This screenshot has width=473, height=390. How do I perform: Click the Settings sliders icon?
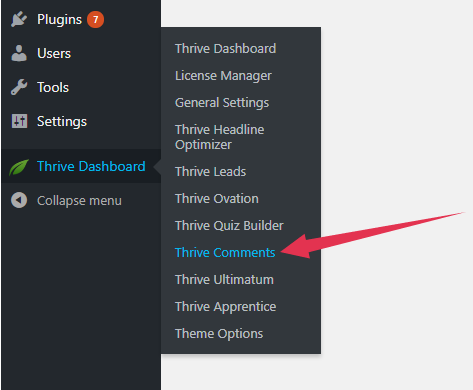19,121
